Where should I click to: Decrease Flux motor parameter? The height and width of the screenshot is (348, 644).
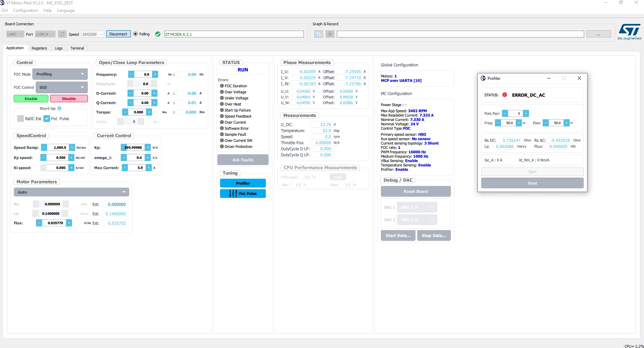[39, 223]
